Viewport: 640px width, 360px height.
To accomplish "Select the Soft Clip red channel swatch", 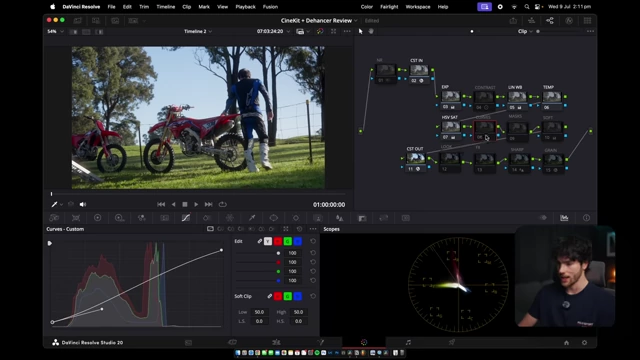I will point(278,296).
